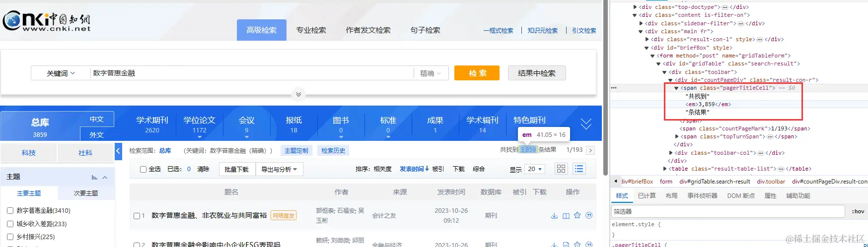The height and width of the screenshot is (247, 868).
Task: Read first article online (book icon)
Action: 566,216
